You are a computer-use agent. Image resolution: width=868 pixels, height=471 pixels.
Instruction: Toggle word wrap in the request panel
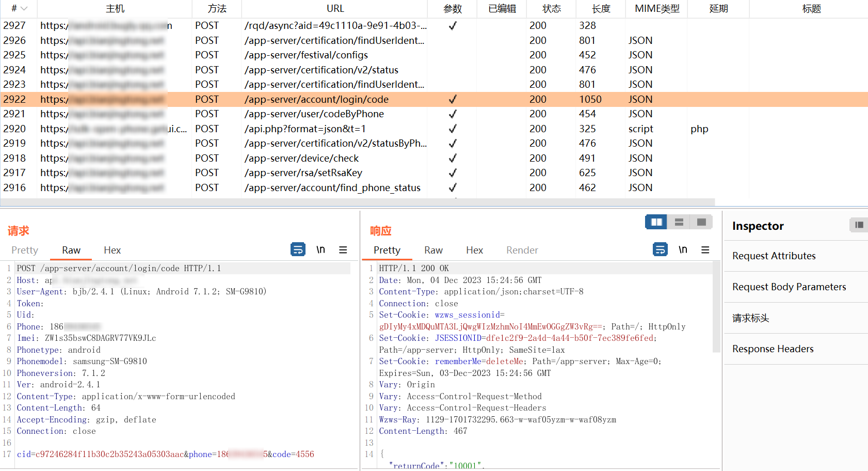(298, 249)
